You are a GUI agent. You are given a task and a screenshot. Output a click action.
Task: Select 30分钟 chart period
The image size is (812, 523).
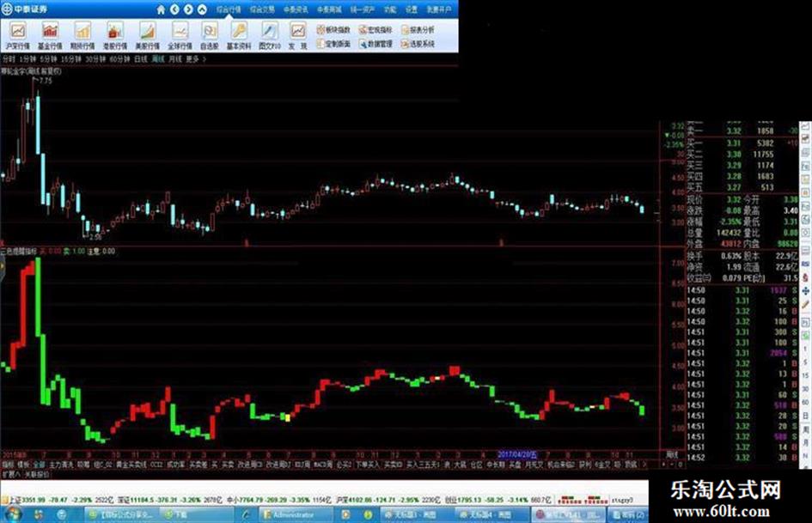[95, 59]
